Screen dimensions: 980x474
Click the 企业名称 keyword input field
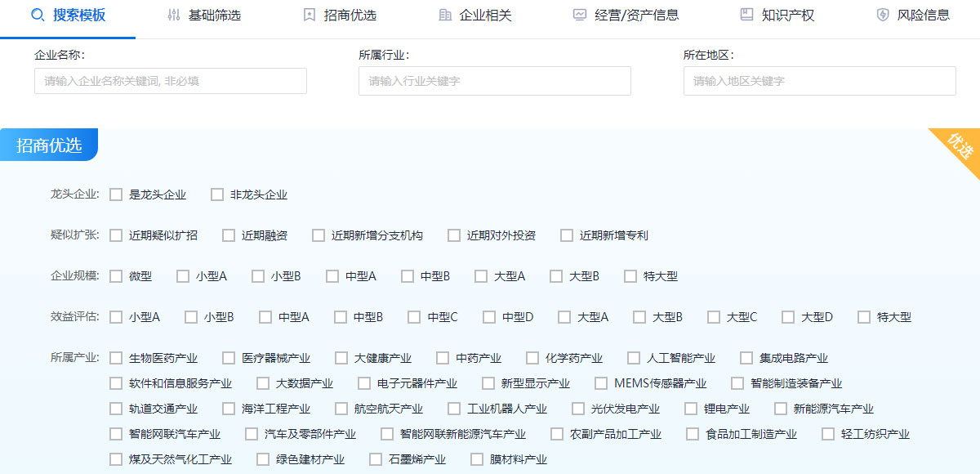pyautogui.click(x=170, y=81)
